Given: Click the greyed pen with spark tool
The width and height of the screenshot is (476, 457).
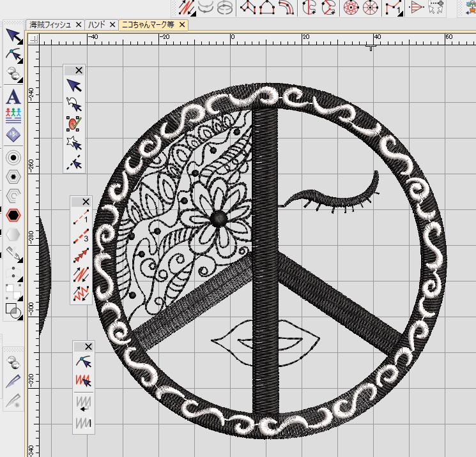Looking at the screenshot, I should (13, 401).
